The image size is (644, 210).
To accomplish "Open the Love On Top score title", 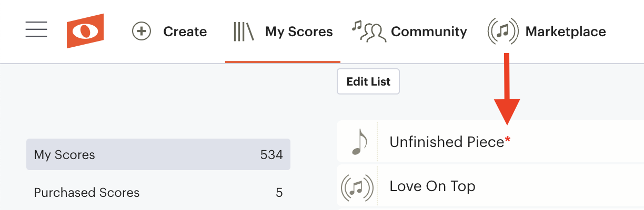I will [x=432, y=186].
